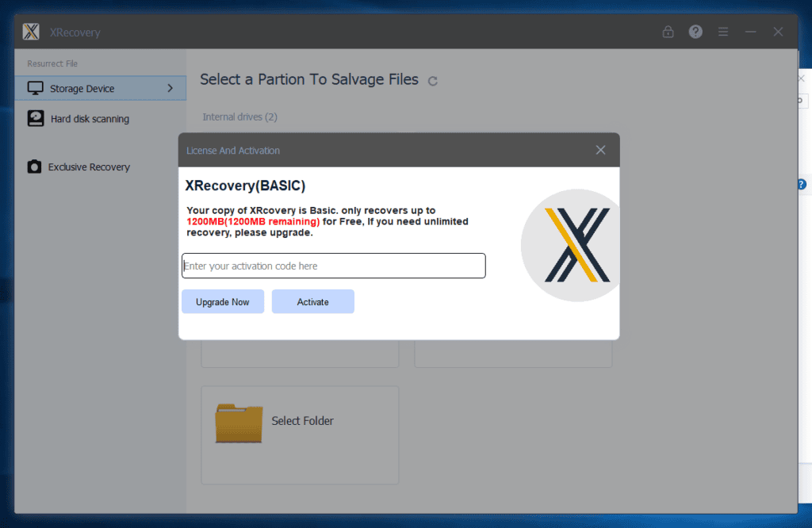This screenshot has width=812, height=528.
Task: Click the activation code input field
Action: click(333, 266)
